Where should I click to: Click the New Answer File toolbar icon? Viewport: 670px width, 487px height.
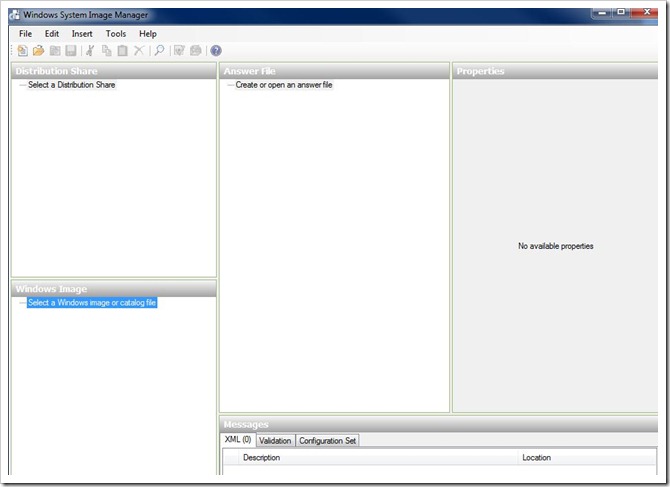pyautogui.click(x=22, y=51)
